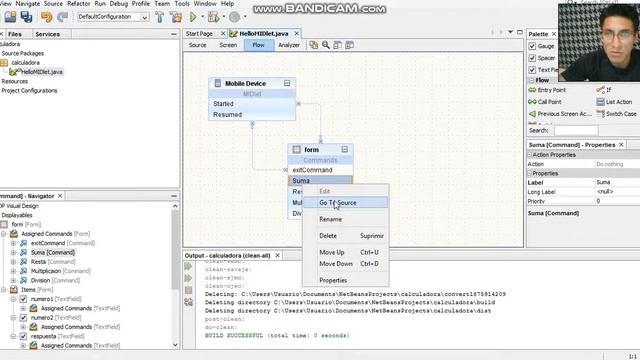Open the DefaultConfiguration dropdown
Image resolution: width=640 pixels, height=360 pixels.
(144, 17)
